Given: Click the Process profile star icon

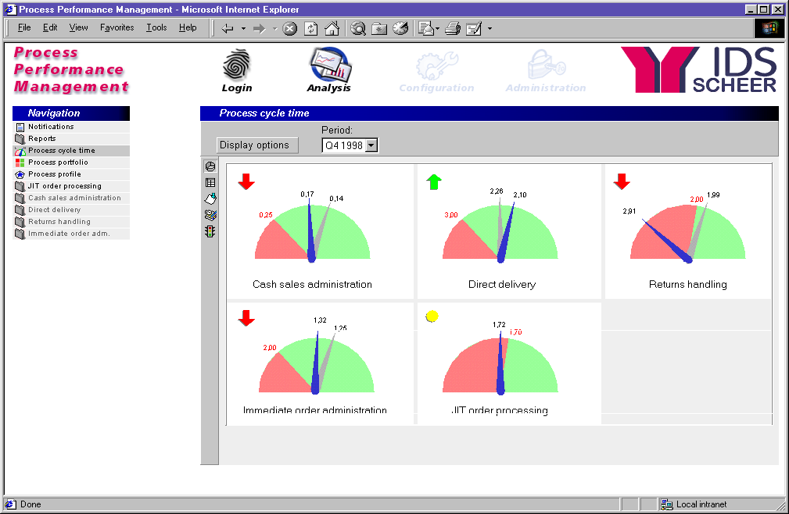Looking at the screenshot, I should tap(20, 175).
